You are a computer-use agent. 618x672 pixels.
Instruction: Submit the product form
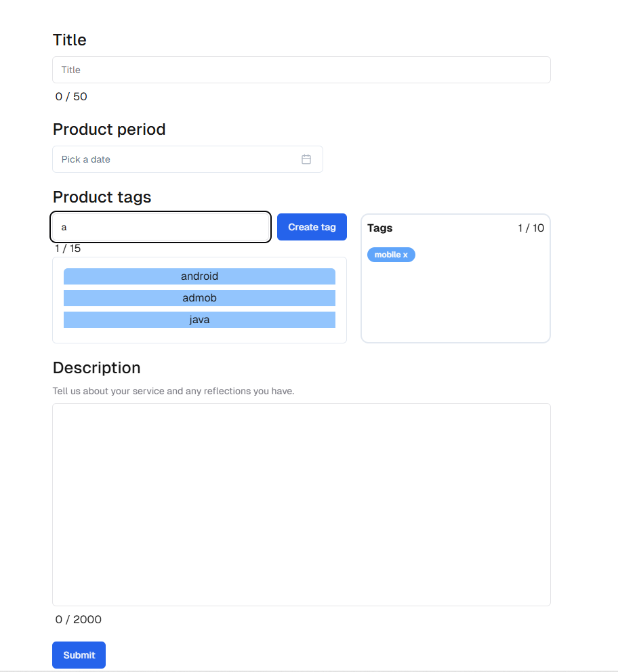[x=79, y=655]
